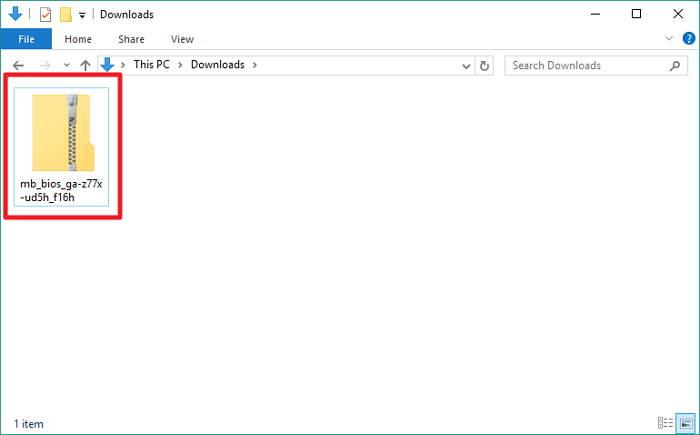Go back using the Back arrow
This screenshot has height=435, width=700.
click(18, 65)
